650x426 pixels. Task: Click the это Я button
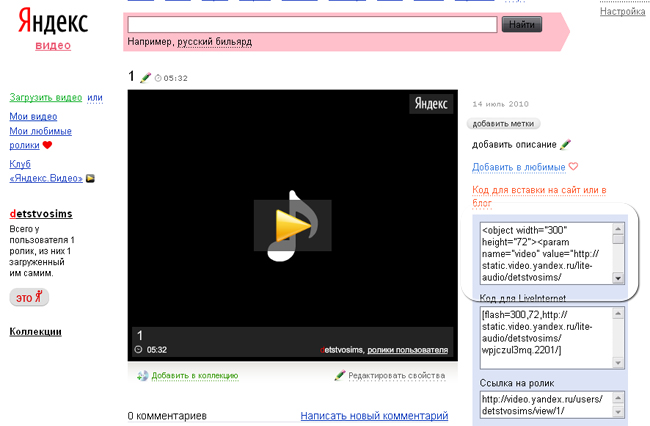coord(29,297)
